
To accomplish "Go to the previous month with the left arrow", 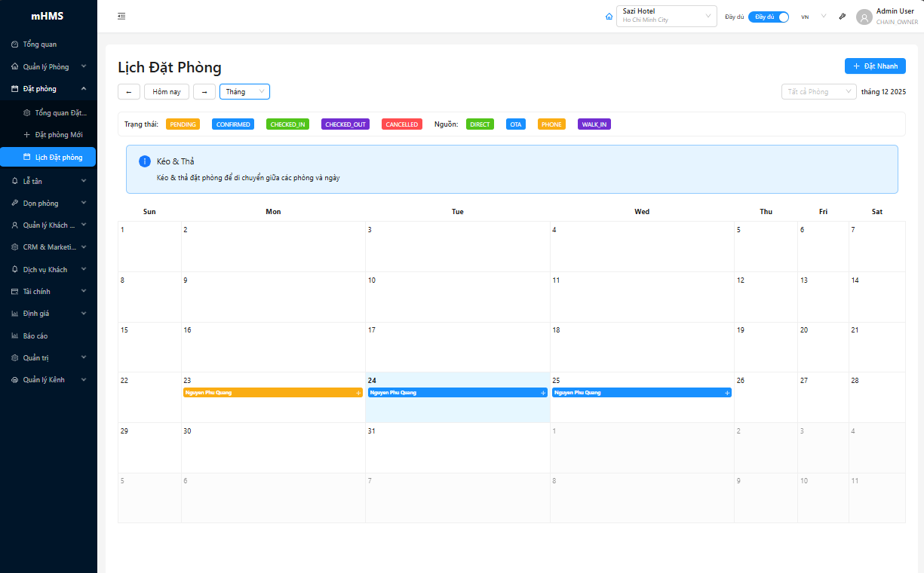I will (129, 92).
